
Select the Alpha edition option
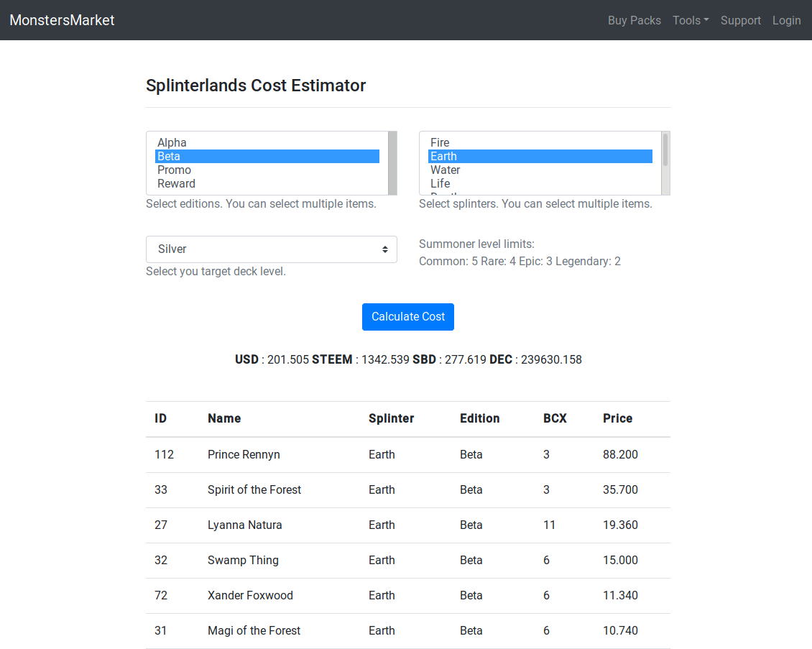click(x=267, y=142)
